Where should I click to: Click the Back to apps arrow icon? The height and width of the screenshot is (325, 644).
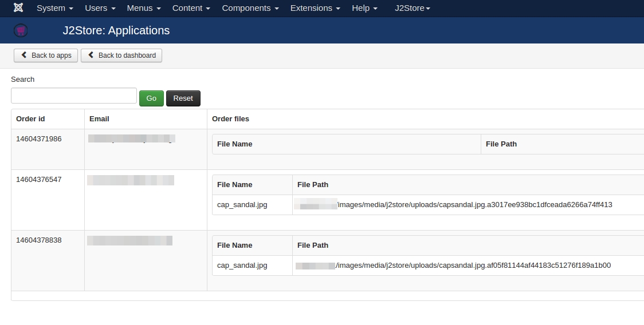click(x=24, y=55)
